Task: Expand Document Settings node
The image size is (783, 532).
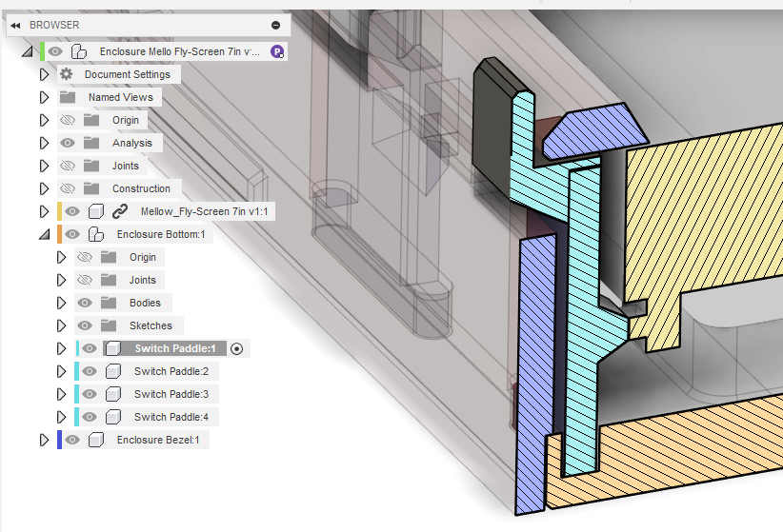Action: [x=44, y=74]
